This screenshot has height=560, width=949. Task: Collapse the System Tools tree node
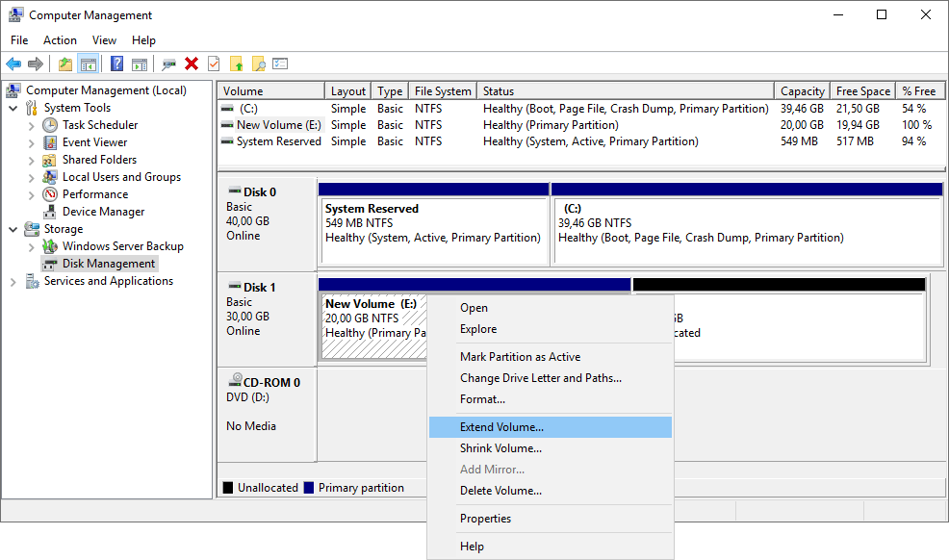[13, 109]
